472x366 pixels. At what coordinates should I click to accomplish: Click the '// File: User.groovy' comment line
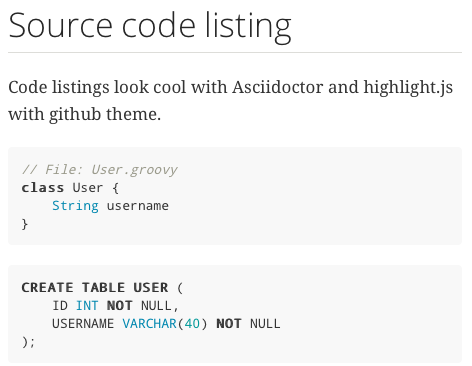click(99, 170)
